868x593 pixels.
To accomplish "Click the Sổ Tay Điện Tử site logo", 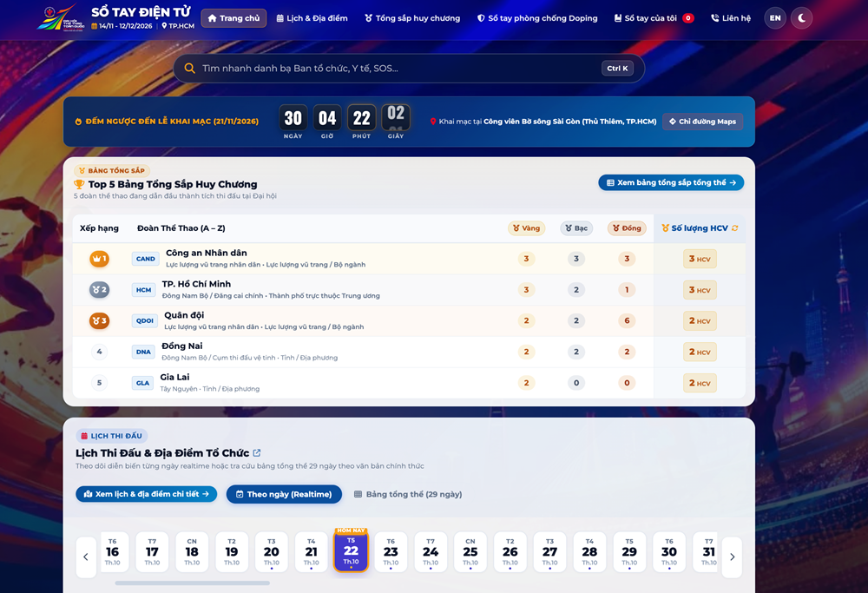I will [x=61, y=17].
